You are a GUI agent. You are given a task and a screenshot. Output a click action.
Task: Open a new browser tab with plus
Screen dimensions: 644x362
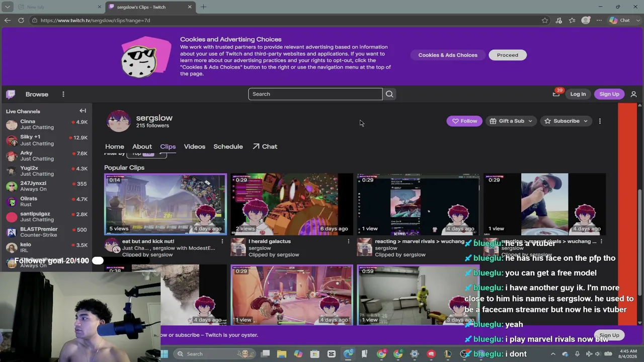point(203,7)
